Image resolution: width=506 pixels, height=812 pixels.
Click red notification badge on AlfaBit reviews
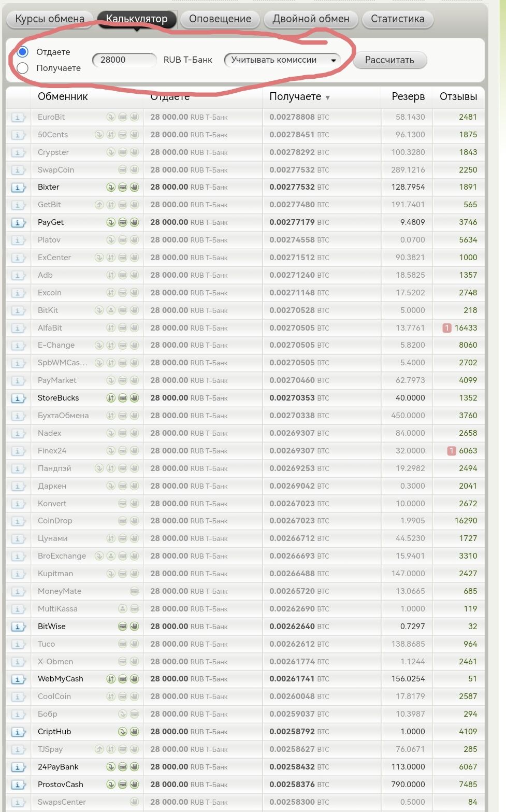(x=447, y=328)
